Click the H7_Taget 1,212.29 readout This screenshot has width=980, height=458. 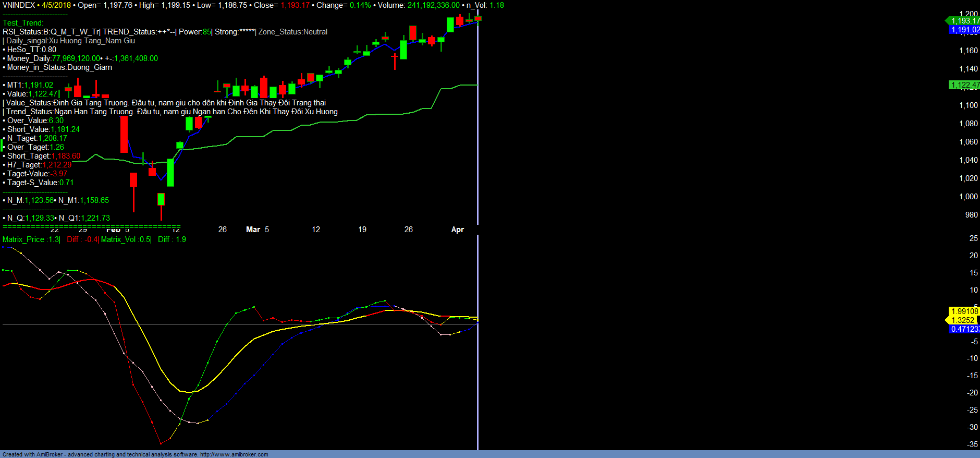pyautogui.click(x=57, y=165)
